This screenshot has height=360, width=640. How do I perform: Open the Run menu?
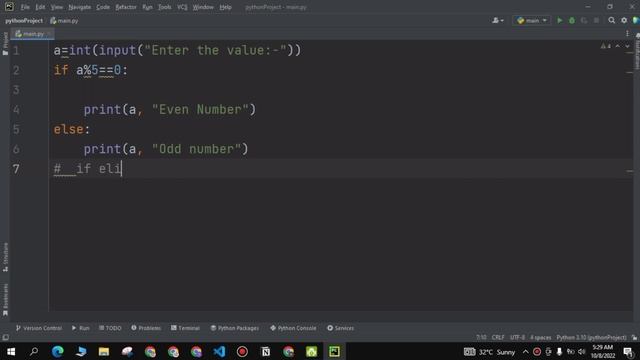147,7
